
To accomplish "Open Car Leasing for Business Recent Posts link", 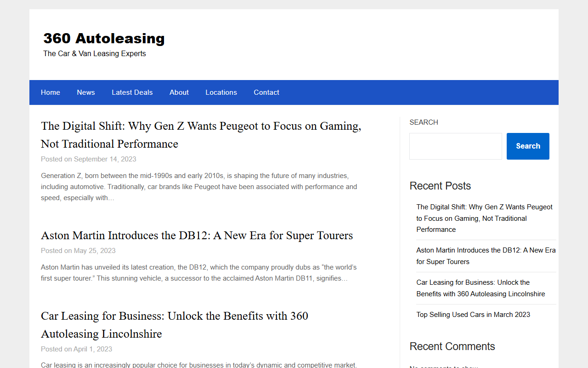I will [481, 288].
